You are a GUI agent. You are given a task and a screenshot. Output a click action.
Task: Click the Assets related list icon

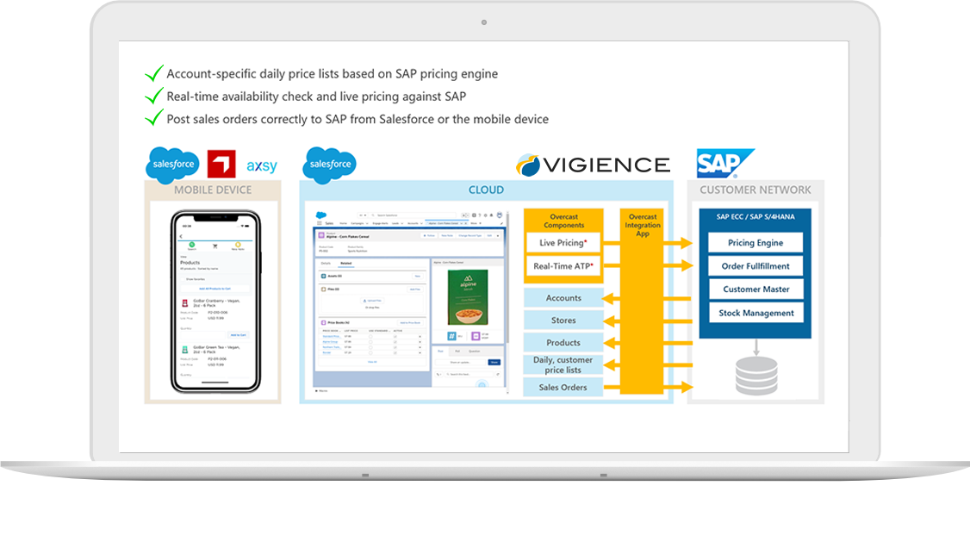click(x=324, y=276)
